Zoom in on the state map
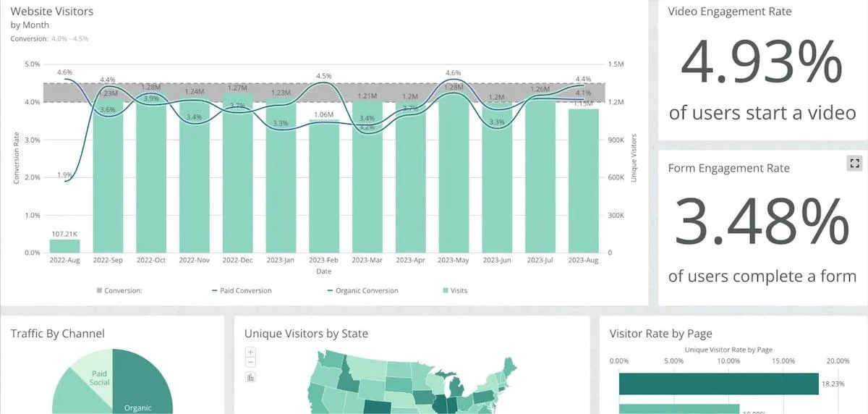Viewport: 868px width, 414px height. click(x=250, y=352)
